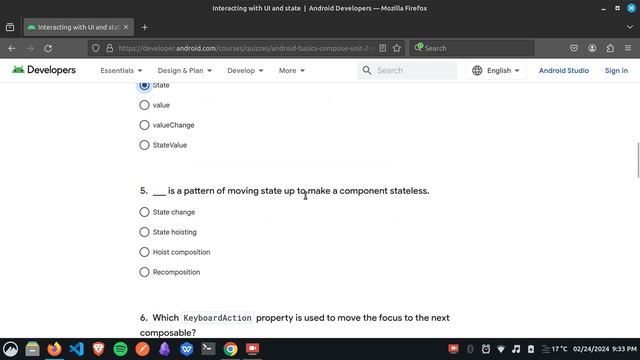The width and height of the screenshot is (640, 360).
Task: Click the Firefox View icon in tab bar
Action: [10, 27]
